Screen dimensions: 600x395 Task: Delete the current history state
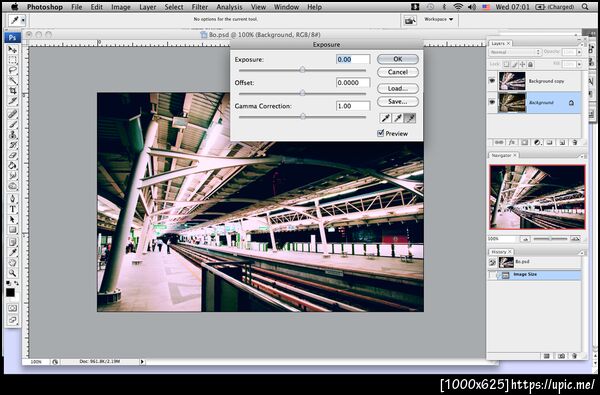(x=574, y=356)
